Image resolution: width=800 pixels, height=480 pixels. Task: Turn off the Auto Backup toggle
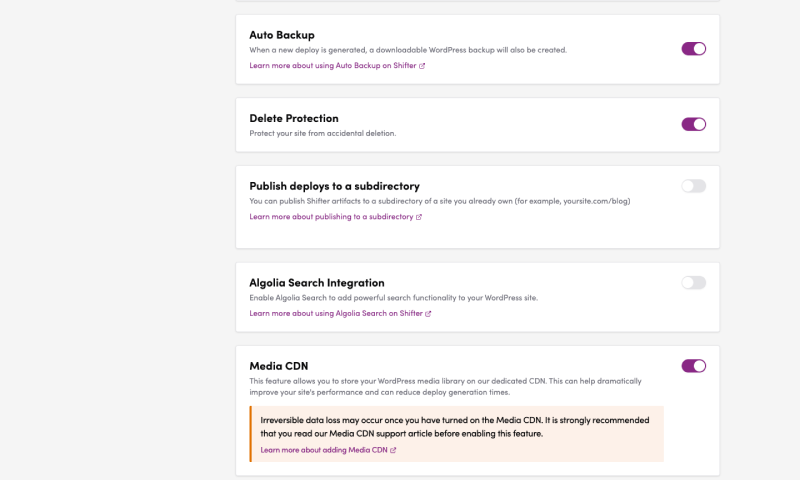coord(693,48)
